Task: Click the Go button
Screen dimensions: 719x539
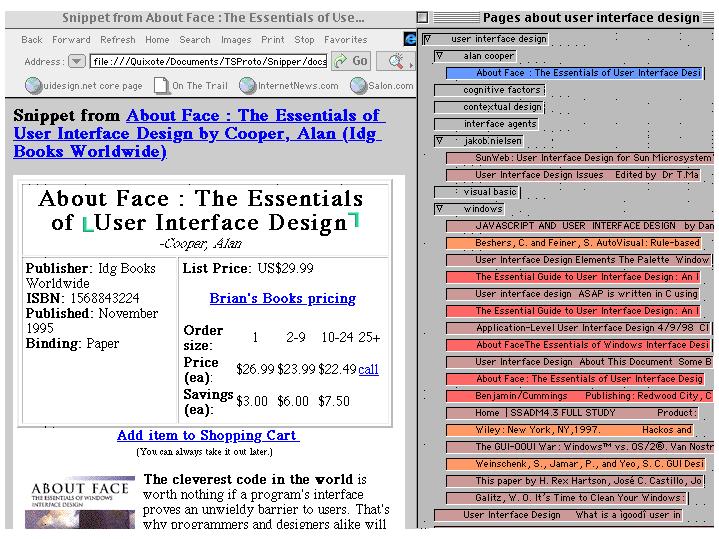Action: pyautogui.click(x=351, y=61)
